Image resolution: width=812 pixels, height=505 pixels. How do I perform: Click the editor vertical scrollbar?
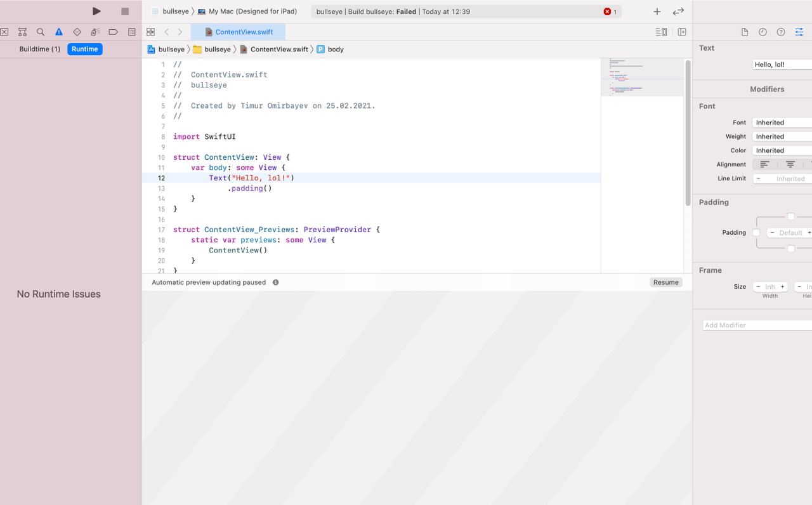(688, 133)
